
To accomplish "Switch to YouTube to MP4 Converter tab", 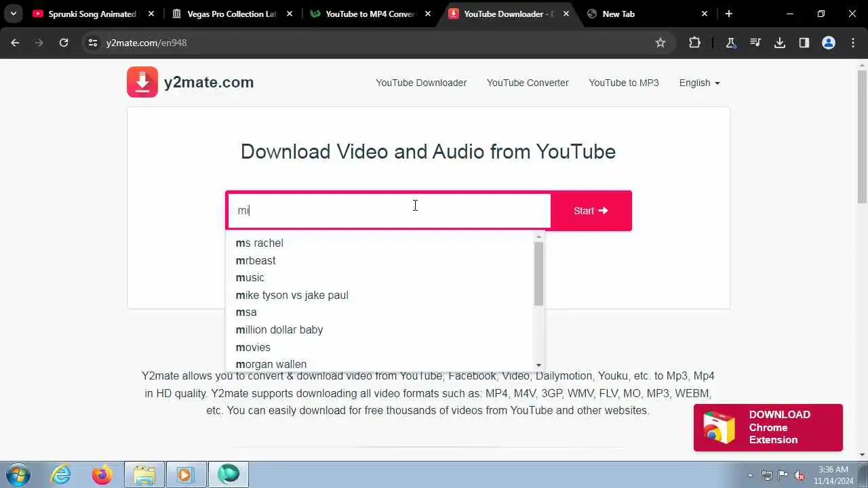I will pyautogui.click(x=363, y=14).
